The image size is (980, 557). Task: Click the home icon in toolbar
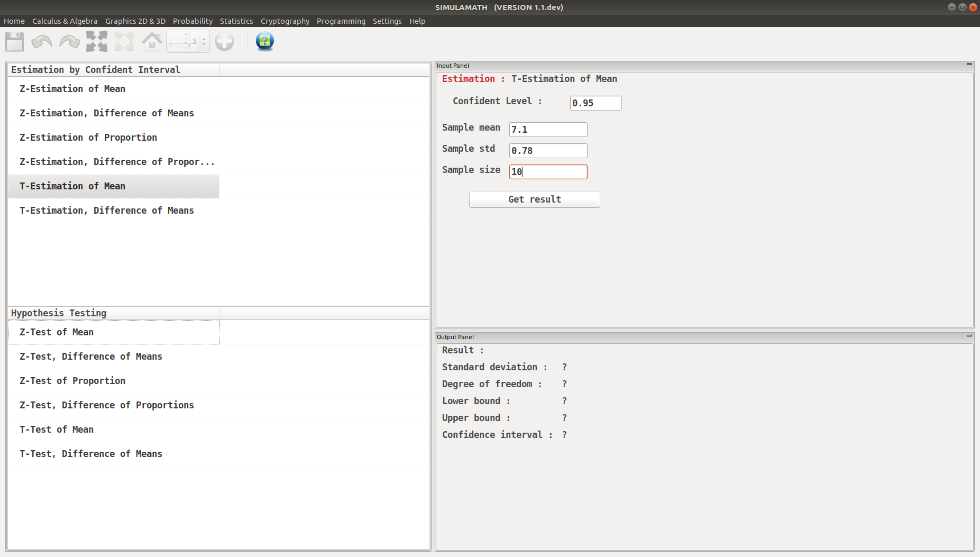coord(152,41)
